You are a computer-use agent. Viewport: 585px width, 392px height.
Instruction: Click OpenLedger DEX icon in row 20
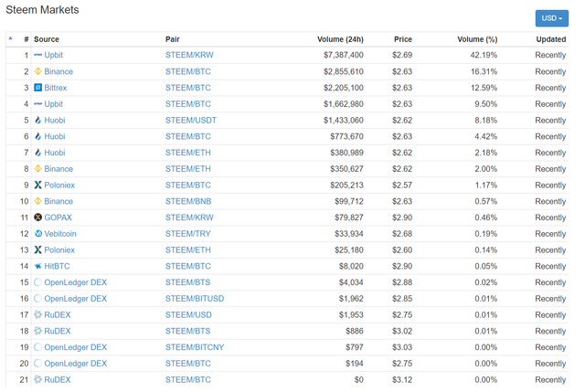37,364
